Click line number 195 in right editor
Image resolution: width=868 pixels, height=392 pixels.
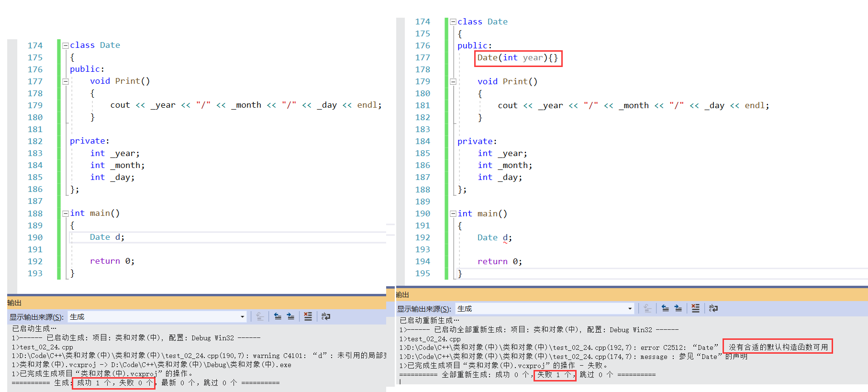423,273
